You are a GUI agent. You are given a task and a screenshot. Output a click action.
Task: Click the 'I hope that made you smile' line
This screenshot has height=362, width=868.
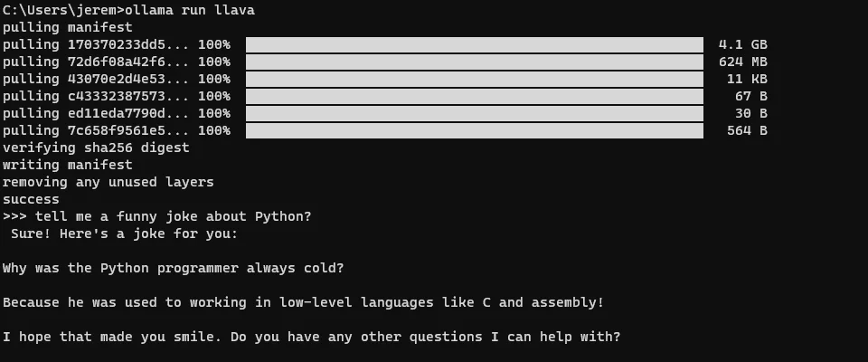point(311,337)
